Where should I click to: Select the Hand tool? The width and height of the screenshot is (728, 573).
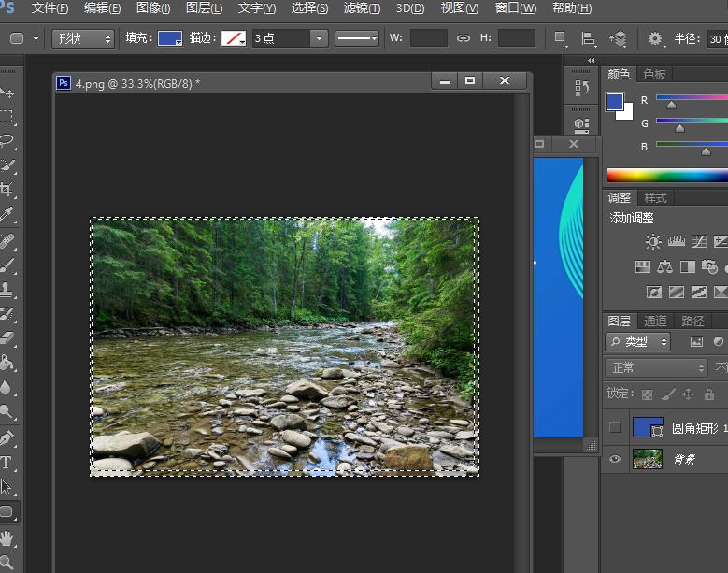point(7,538)
